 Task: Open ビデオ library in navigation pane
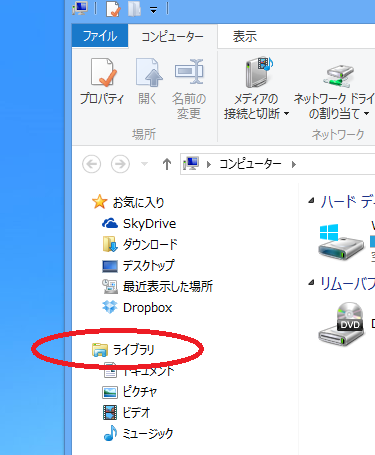click(x=137, y=413)
